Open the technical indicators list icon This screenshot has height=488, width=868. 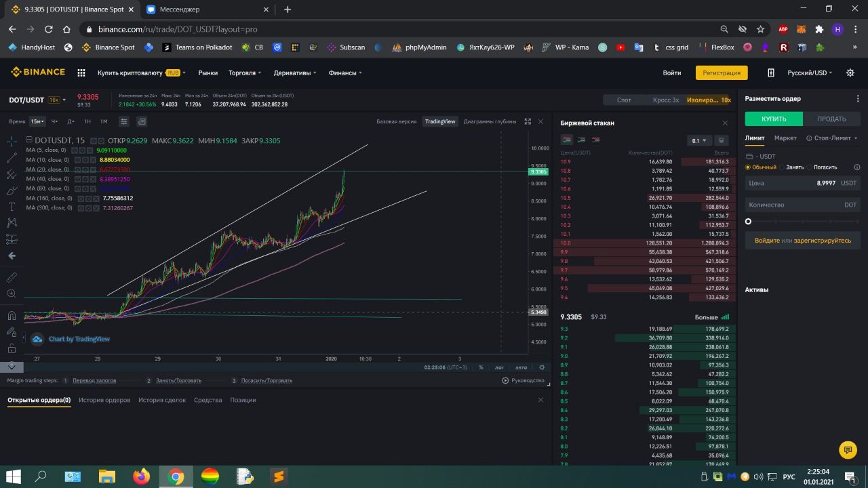[142, 121]
